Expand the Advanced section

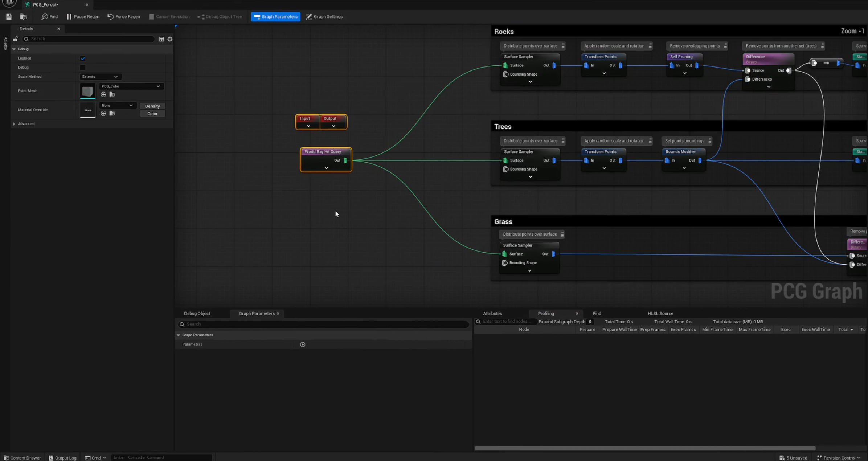tap(14, 124)
